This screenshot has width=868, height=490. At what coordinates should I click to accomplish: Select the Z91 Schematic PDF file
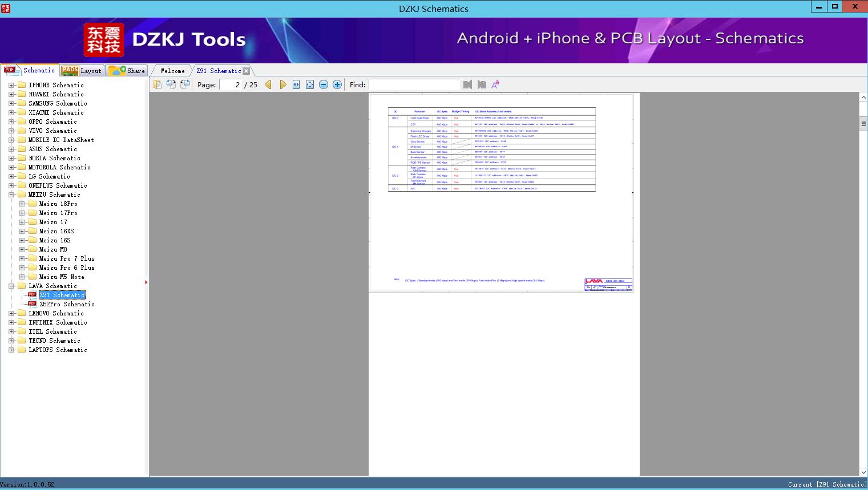click(x=62, y=295)
